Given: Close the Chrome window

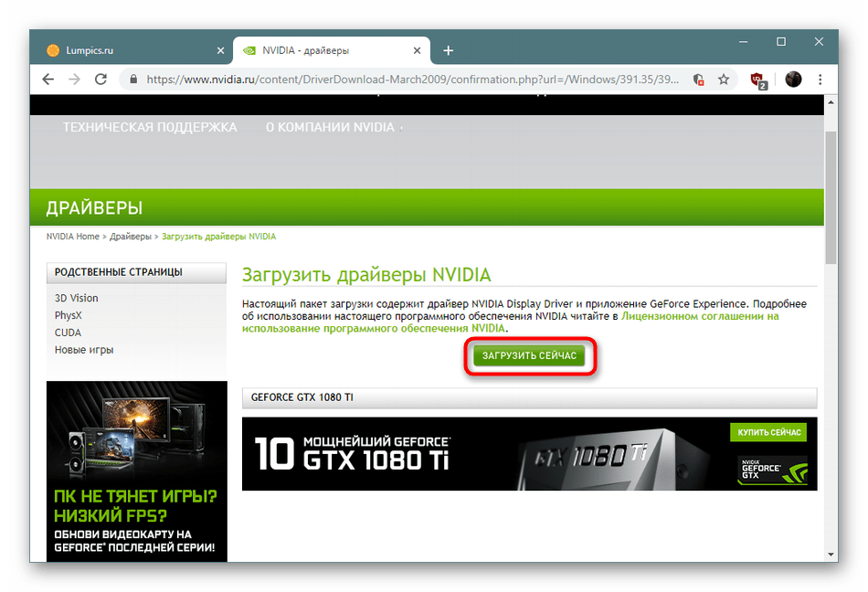Looking at the screenshot, I should pyautogui.click(x=819, y=42).
